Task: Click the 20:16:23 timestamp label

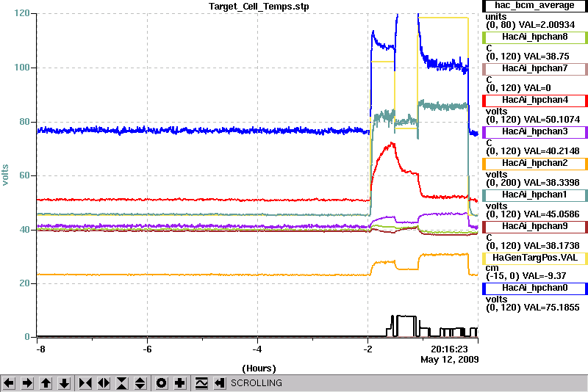Action: pos(449,349)
